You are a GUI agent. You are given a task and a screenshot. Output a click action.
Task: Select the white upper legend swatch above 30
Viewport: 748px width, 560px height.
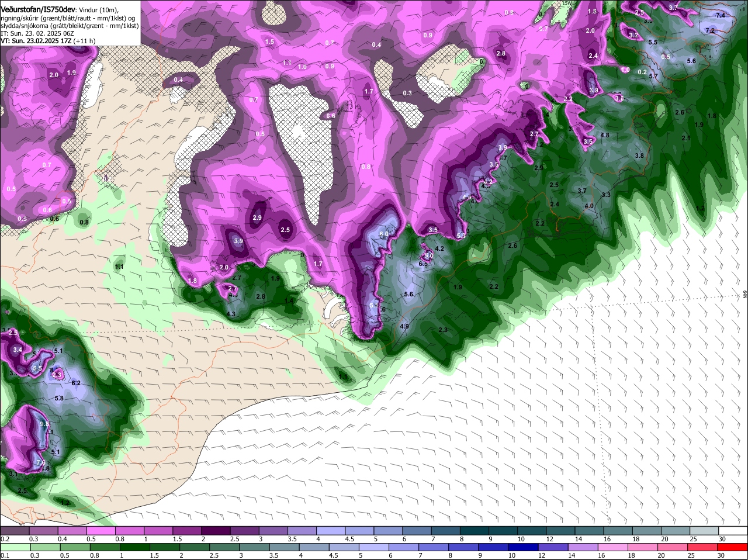point(733,530)
